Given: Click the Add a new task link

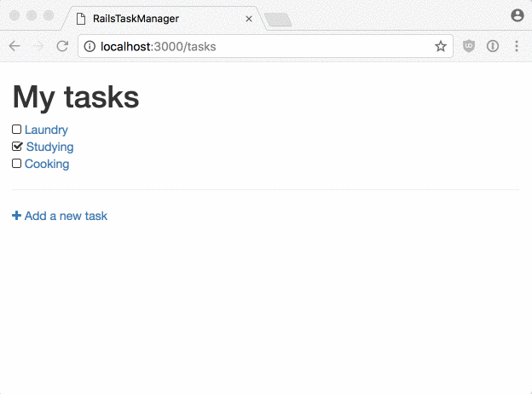Looking at the screenshot, I should (66, 216).
